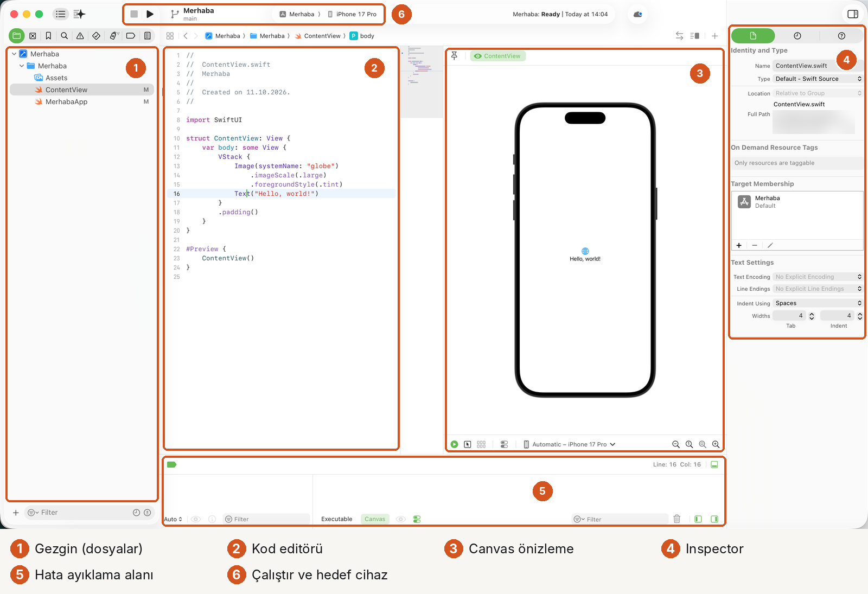Hide the debug area
This screenshot has width=868, height=594.
714,465
